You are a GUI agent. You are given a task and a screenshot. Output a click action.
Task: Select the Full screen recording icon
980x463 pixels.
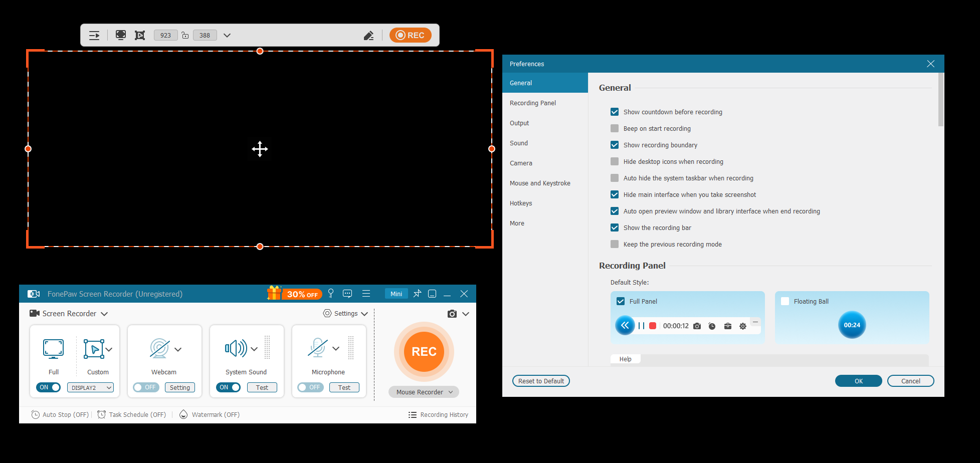[x=54, y=349]
